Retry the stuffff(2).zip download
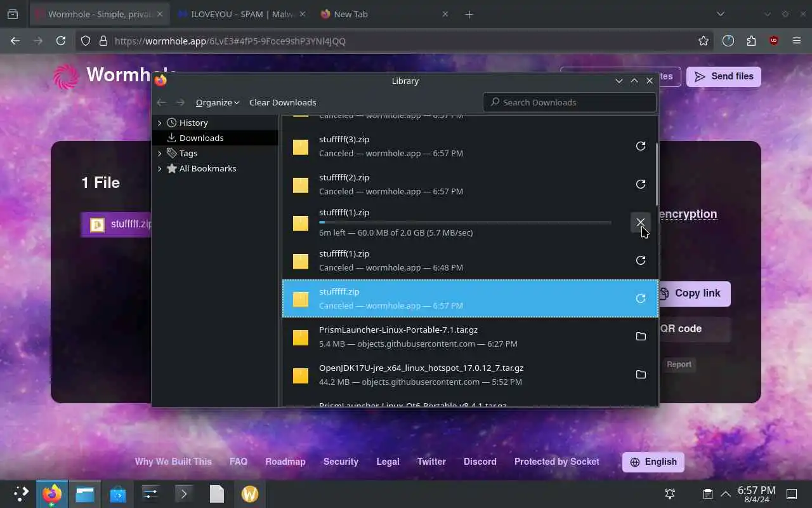Image resolution: width=812 pixels, height=508 pixels. [641, 184]
